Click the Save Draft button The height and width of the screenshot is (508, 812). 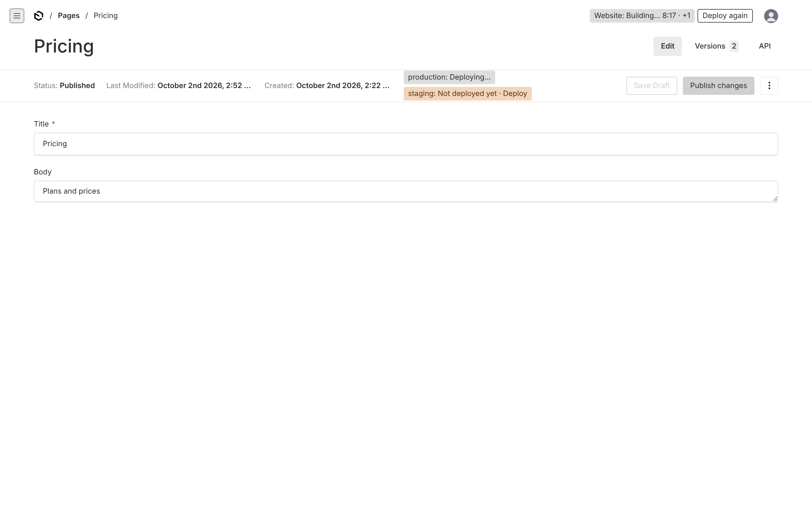pyautogui.click(x=651, y=86)
